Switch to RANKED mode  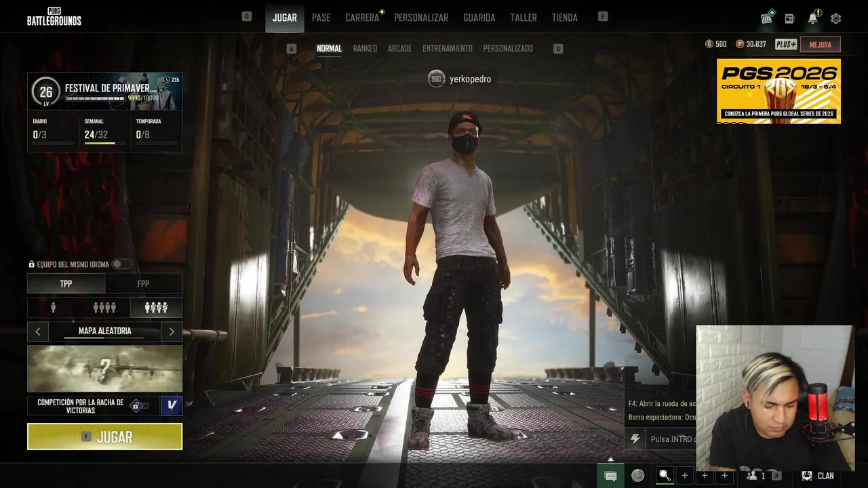[x=365, y=49]
